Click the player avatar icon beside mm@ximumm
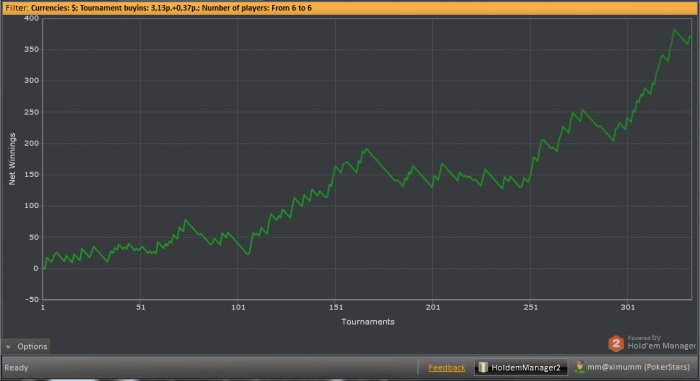Screen dimensions: 700x381 tap(579, 367)
